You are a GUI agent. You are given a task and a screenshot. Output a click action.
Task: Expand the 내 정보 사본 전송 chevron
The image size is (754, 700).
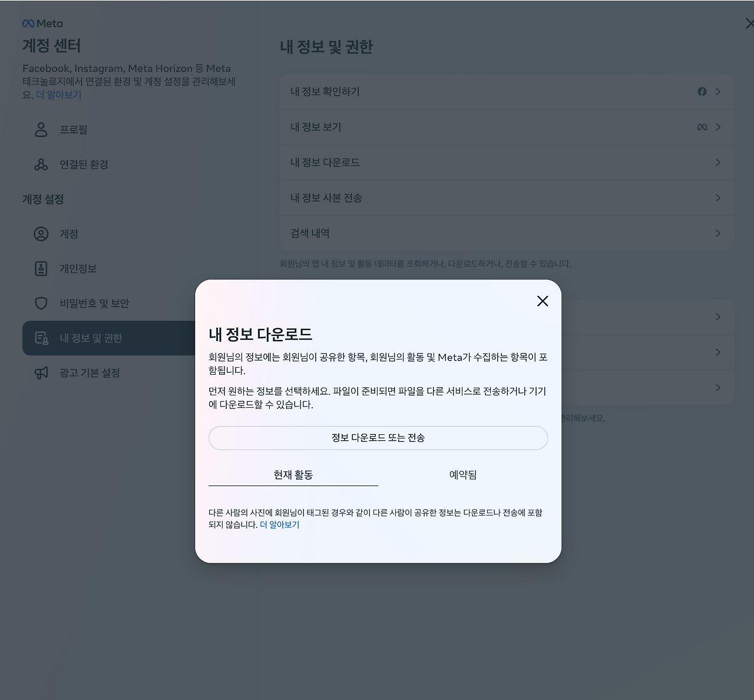717,197
